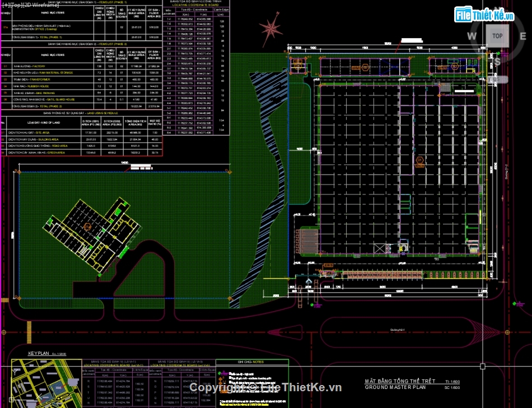Select the 'GATE, GUARD HOUSE' row label

pyautogui.click(x=61, y=100)
